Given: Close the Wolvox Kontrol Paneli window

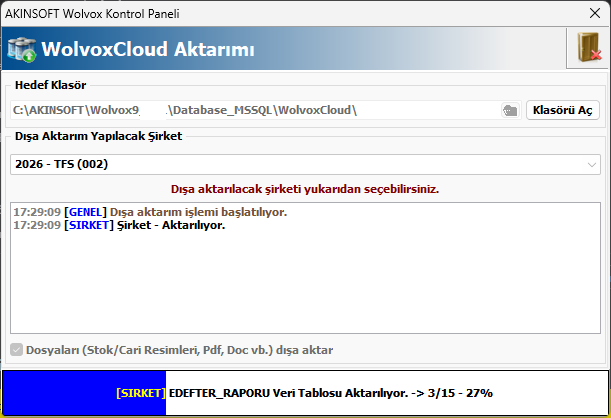Looking at the screenshot, I should (595, 13).
